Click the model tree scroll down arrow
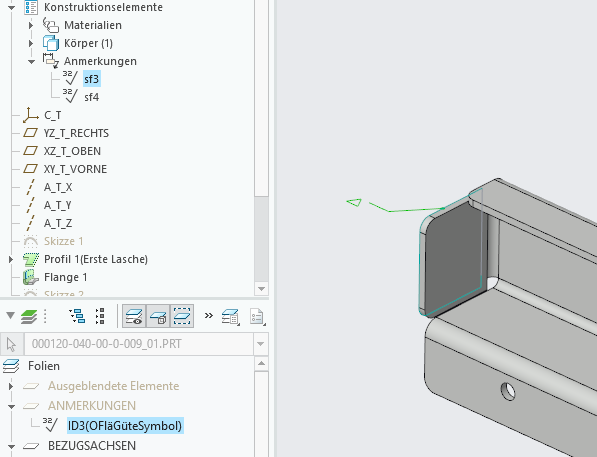The height and width of the screenshot is (457, 597). pyautogui.click(x=261, y=289)
